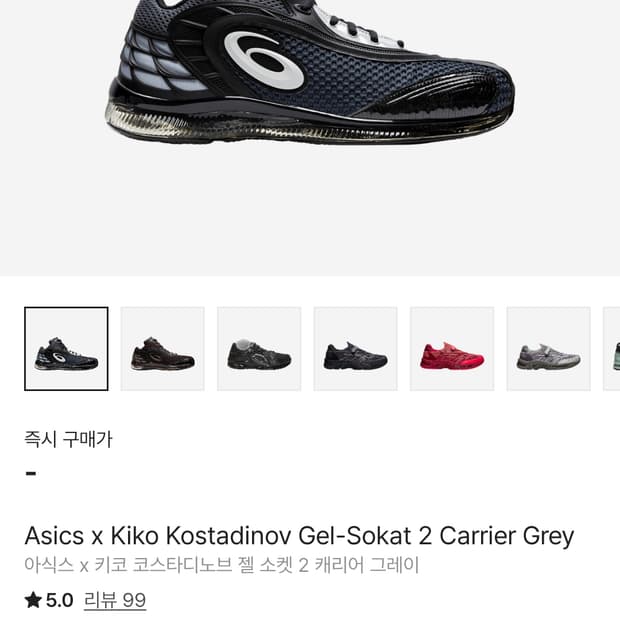Click the Korean product name subtitle

221,565
